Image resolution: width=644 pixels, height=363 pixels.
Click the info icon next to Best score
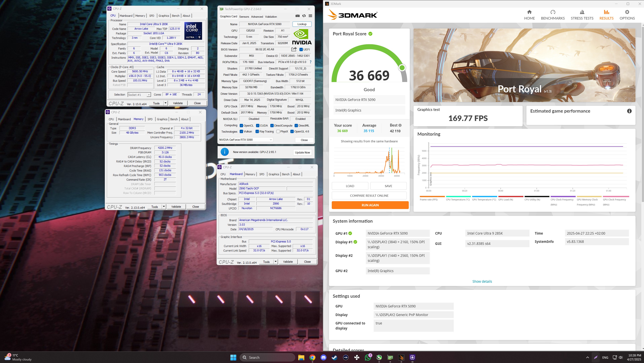(x=400, y=125)
